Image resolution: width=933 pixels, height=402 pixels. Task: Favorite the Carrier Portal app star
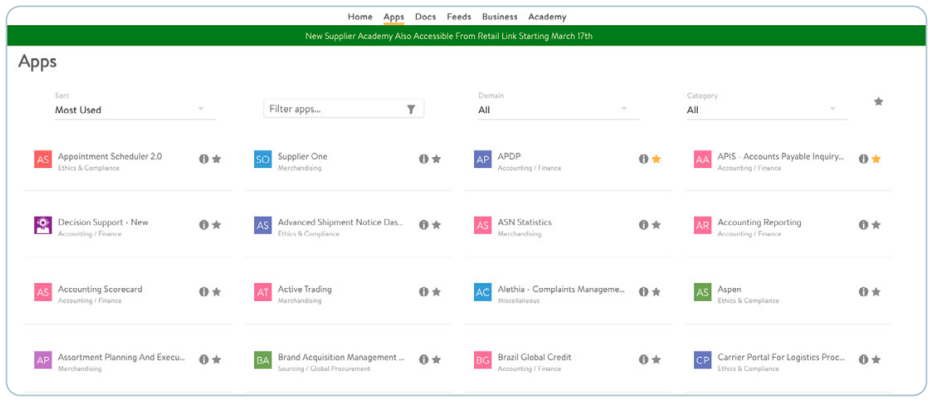(876, 360)
